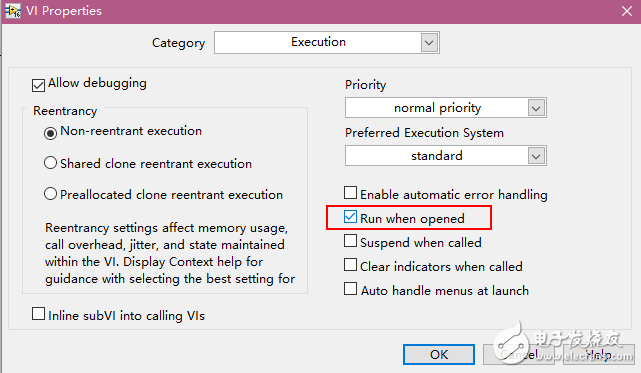Expand the normal priority dropdown

click(x=536, y=108)
